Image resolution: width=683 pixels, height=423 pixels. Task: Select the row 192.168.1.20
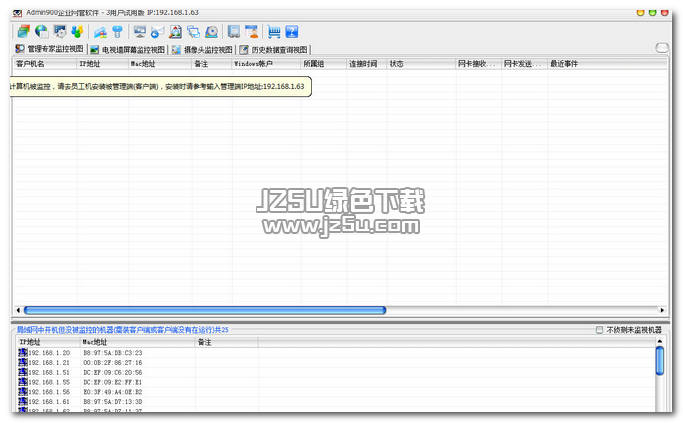coord(335,352)
